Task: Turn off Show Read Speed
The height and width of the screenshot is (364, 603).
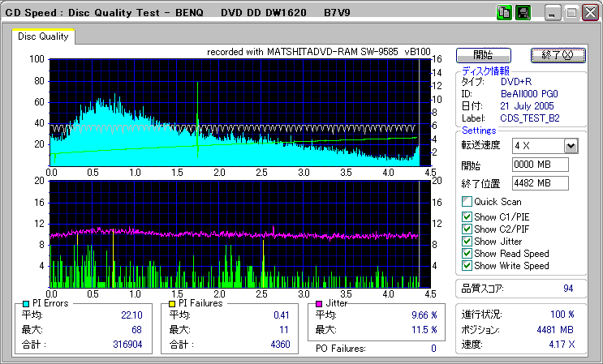Action: [x=467, y=253]
